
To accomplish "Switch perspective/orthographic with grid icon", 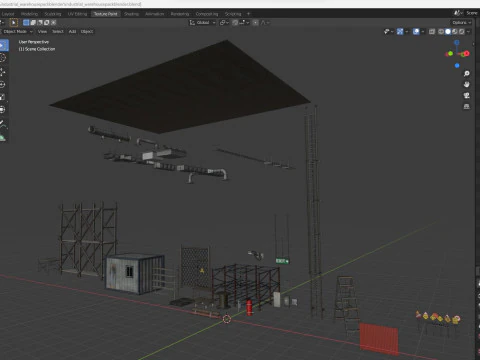I will [x=467, y=107].
